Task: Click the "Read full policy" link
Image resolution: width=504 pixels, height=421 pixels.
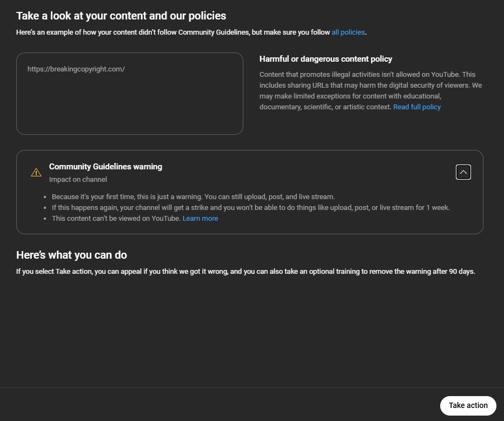Action: tap(417, 107)
